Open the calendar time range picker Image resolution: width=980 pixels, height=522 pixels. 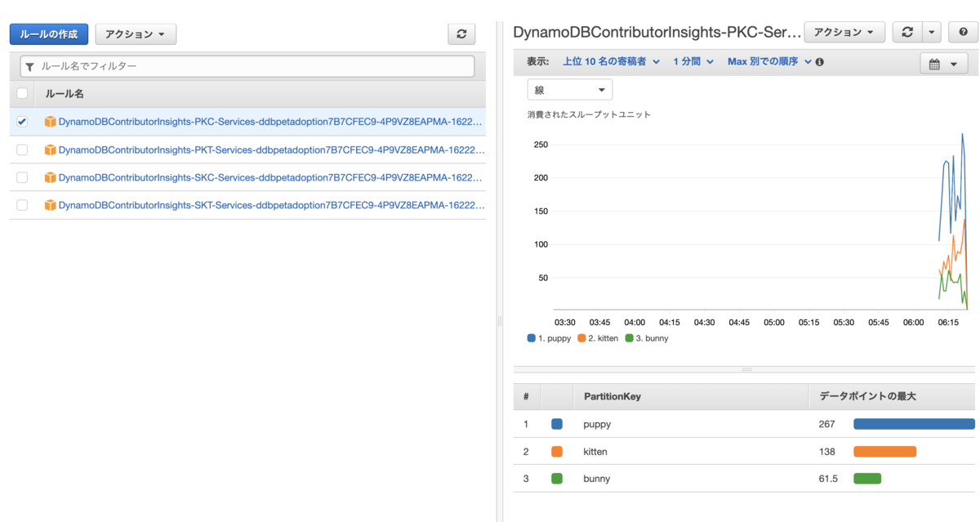[943, 65]
